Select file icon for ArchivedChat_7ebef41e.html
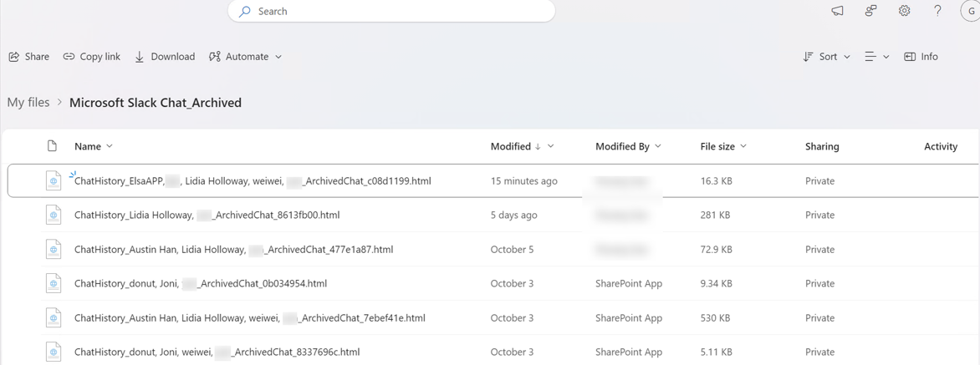 [54, 317]
